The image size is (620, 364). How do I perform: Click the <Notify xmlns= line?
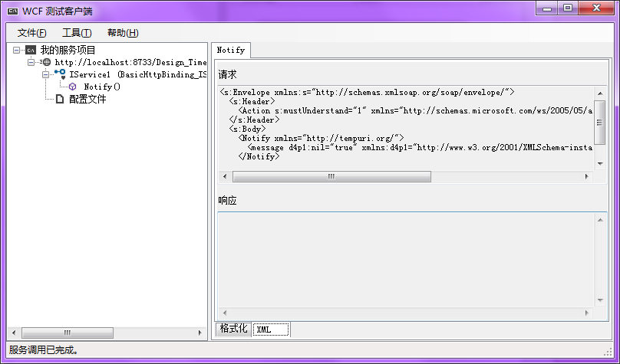pos(321,138)
